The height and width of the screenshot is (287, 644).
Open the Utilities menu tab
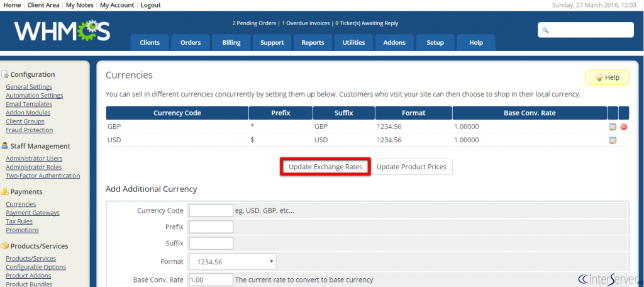[353, 42]
